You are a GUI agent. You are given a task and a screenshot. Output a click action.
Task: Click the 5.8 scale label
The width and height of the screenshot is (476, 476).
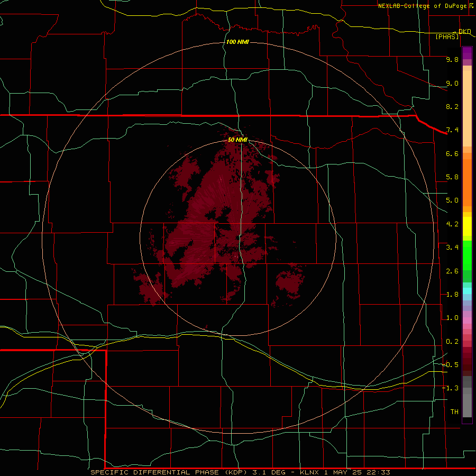pyautogui.click(x=452, y=177)
